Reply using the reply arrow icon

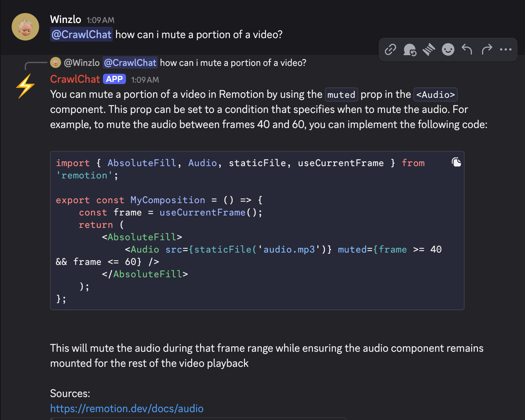(x=467, y=49)
